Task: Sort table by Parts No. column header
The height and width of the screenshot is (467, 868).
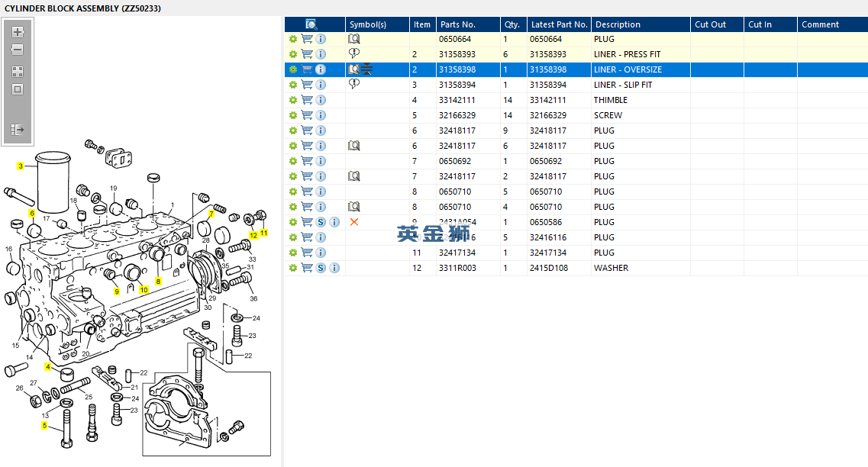Action: pos(457,24)
